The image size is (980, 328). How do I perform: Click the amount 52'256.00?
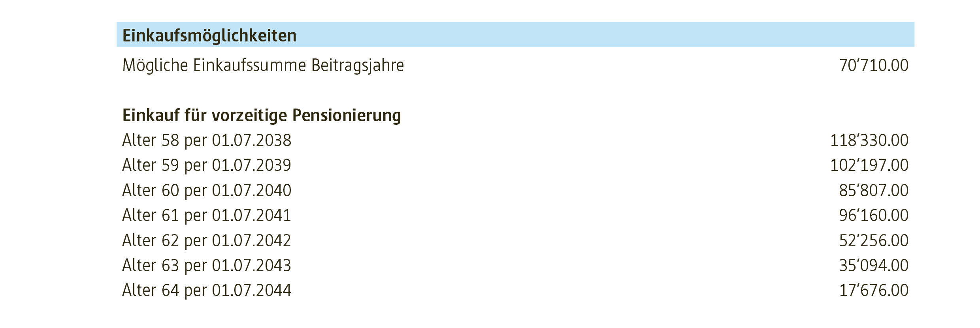(874, 241)
